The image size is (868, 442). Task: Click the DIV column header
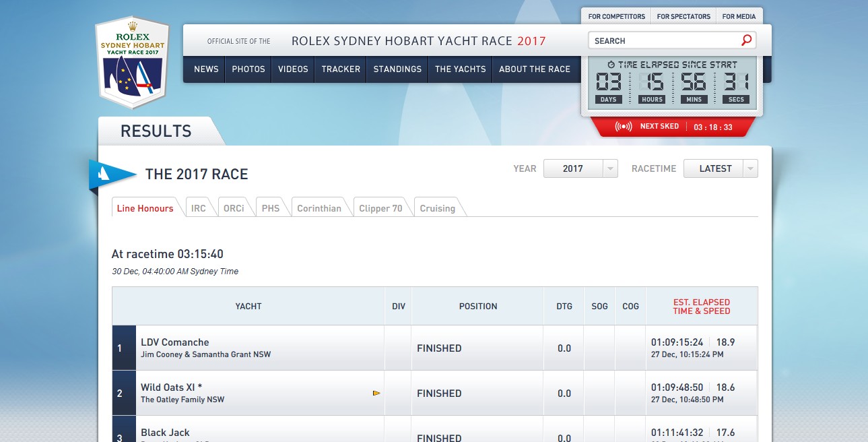pyautogui.click(x=399, y=306)
